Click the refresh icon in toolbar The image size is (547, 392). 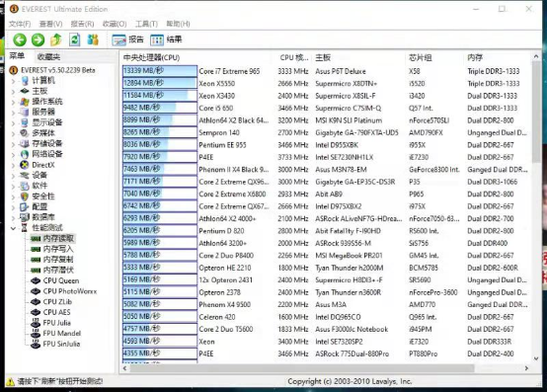pyautogui.click(x=74, y=39)
